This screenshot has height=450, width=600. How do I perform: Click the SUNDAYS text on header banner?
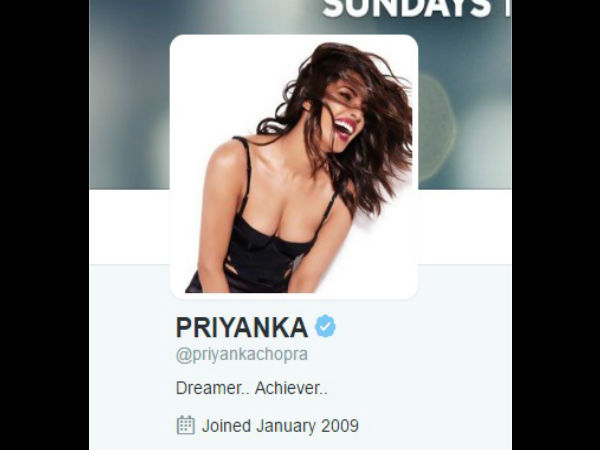(x=406, y=8)
